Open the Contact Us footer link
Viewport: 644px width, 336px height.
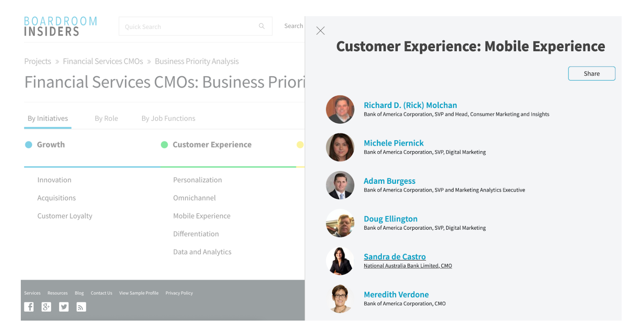click(x=101, y=293)
